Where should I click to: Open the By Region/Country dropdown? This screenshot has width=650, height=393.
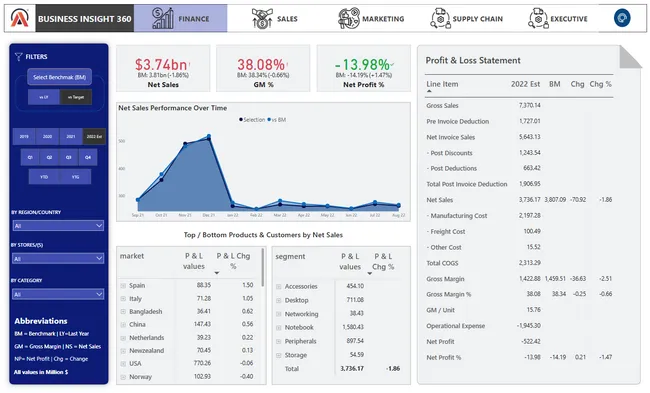58,226
